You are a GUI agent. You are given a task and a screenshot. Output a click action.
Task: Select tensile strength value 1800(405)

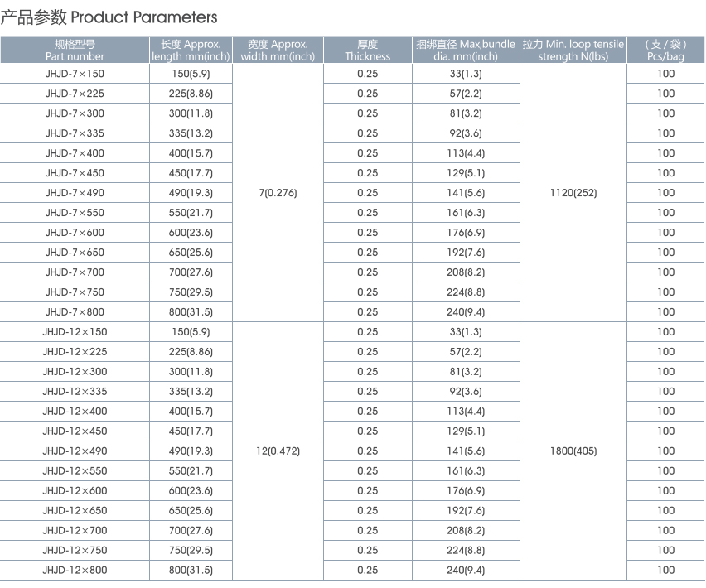click(x=573, y=451)
